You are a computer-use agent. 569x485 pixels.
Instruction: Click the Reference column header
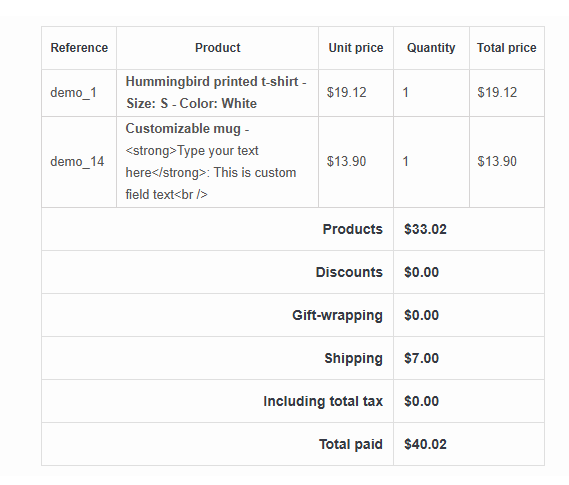click(x=79, y=48)
